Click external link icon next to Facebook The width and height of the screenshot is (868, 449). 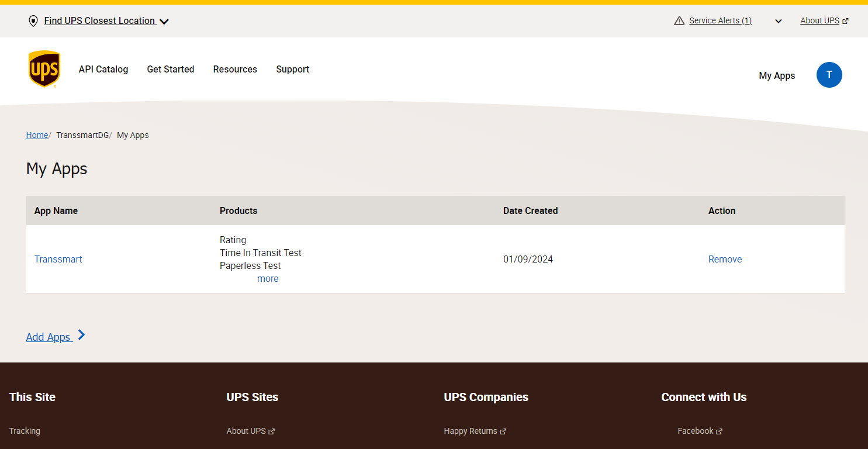719,431
